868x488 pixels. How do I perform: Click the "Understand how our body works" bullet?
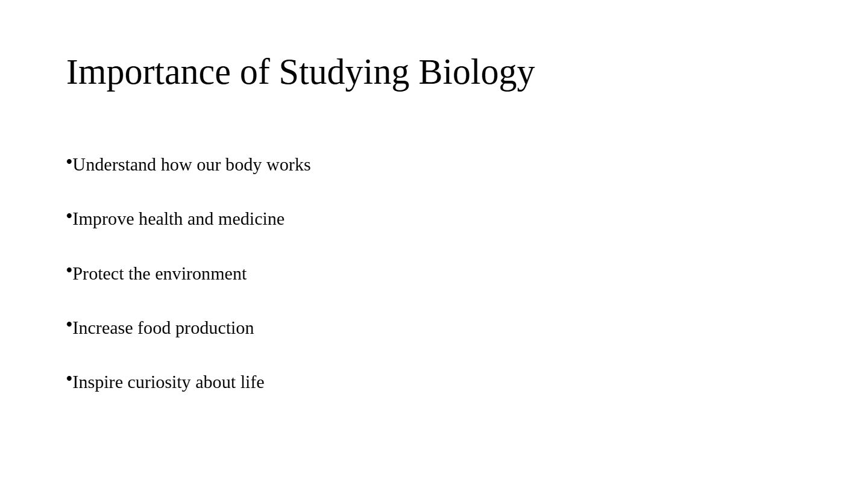click(191, 165)
